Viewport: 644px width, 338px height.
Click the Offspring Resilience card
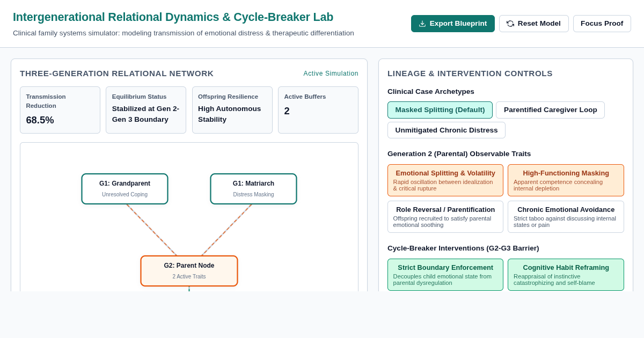click(x=232, y=110)
